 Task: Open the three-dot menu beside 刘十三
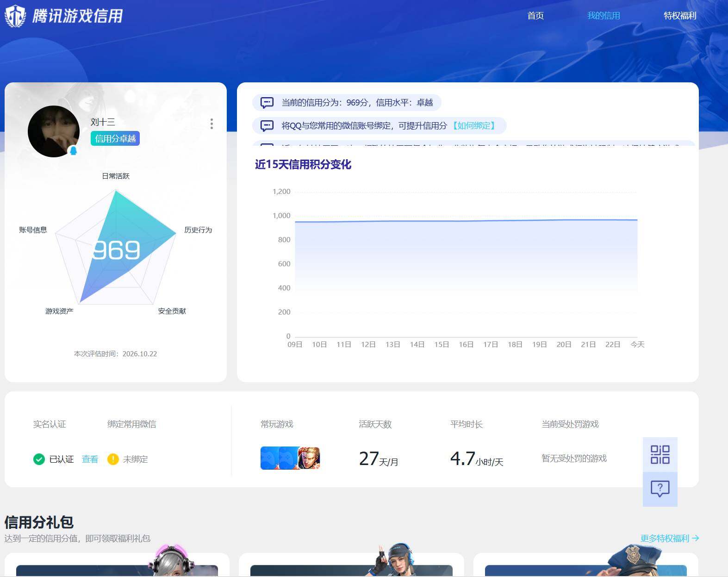point(212,124)
